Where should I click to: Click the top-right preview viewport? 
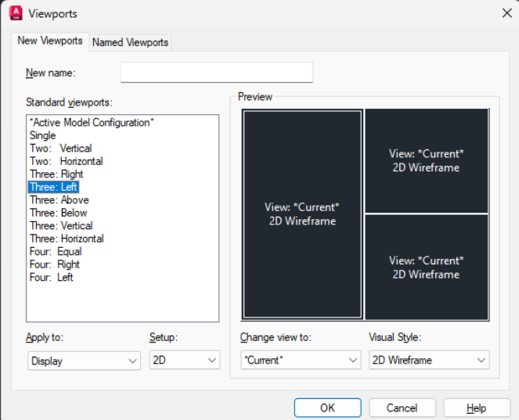(427, 160)
